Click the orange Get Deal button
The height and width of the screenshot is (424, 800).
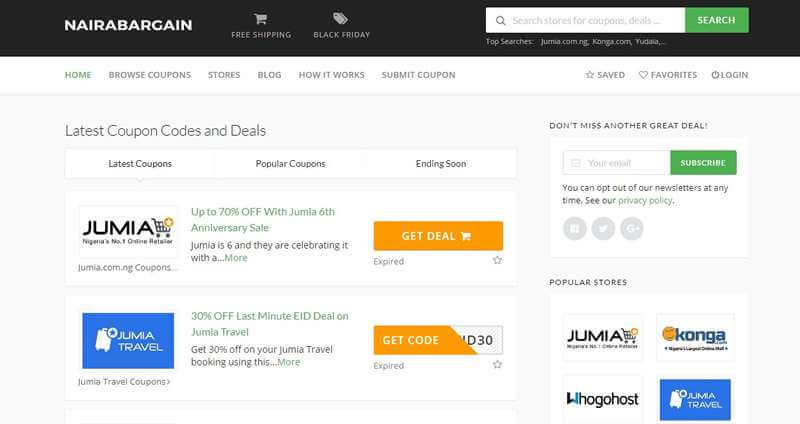[438, 236]
